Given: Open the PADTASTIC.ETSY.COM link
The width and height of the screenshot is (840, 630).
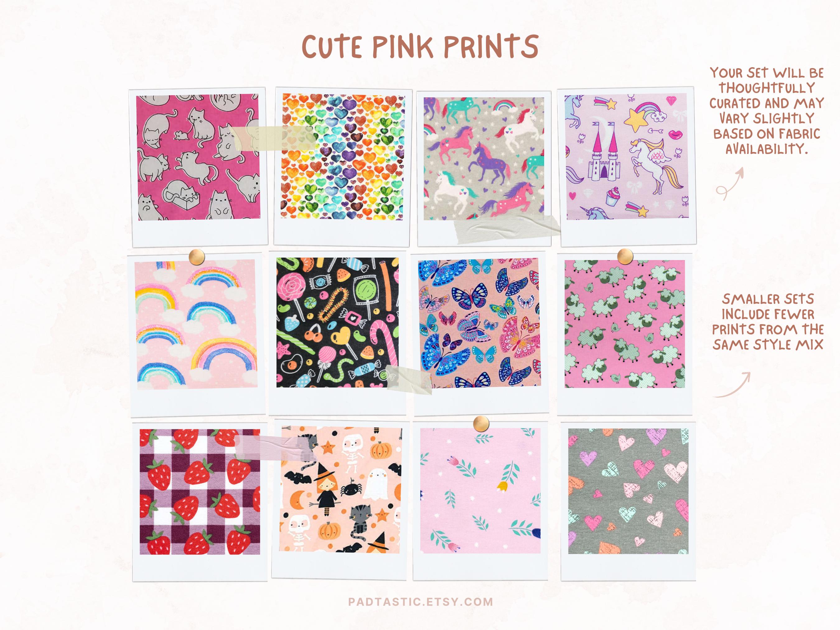Looking at the screenshot, I should tap(421, 602).
